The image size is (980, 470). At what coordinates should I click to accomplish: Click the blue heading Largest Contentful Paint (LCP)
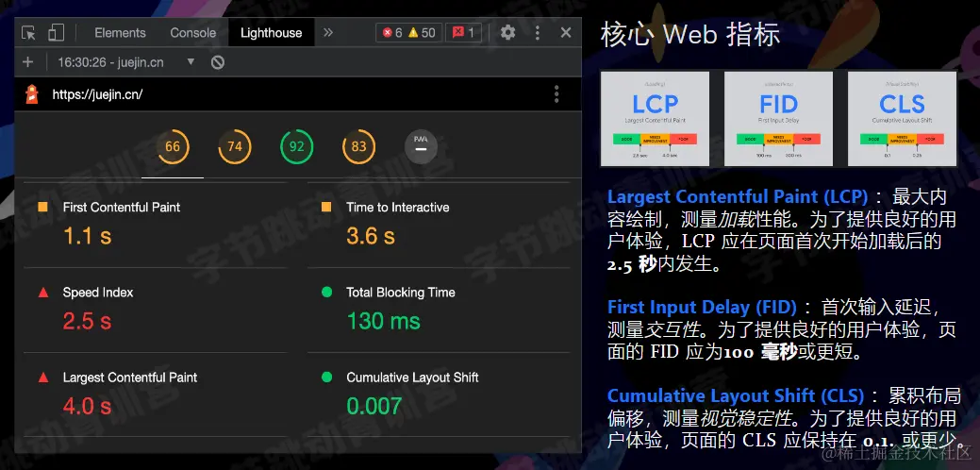(738, 197)
